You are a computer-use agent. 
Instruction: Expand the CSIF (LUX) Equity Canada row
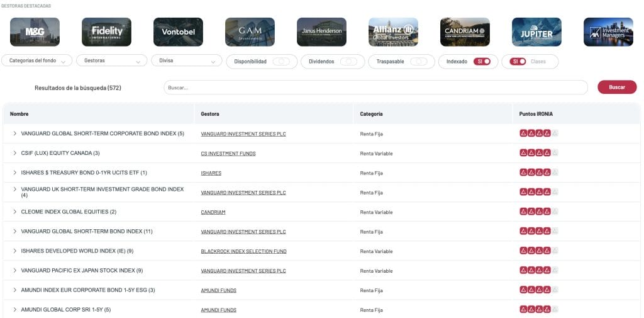(14, 153)
